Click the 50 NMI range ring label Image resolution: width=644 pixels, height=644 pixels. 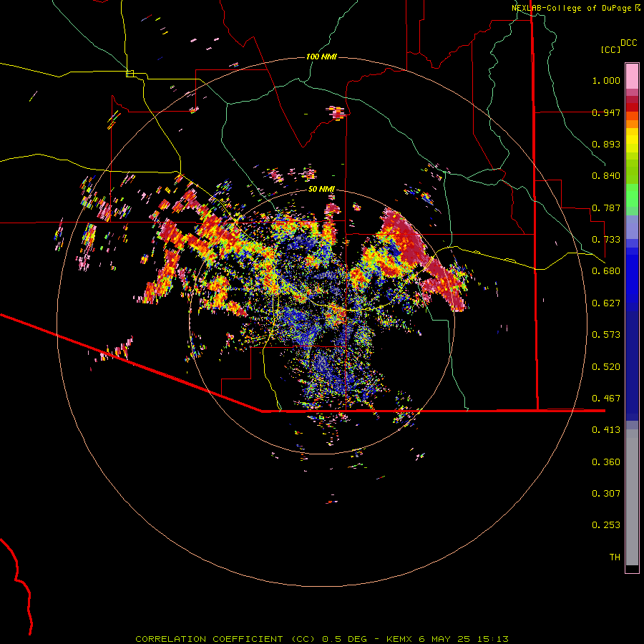pos(321,189)
